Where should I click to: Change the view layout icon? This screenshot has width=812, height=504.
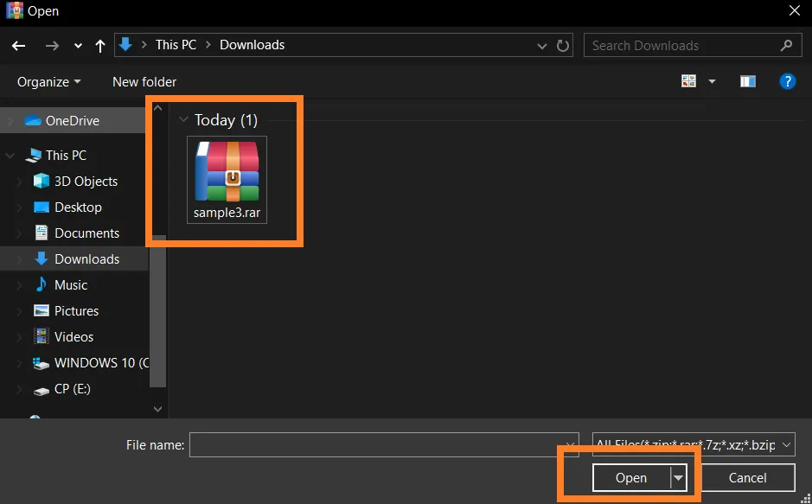point(688,81)
